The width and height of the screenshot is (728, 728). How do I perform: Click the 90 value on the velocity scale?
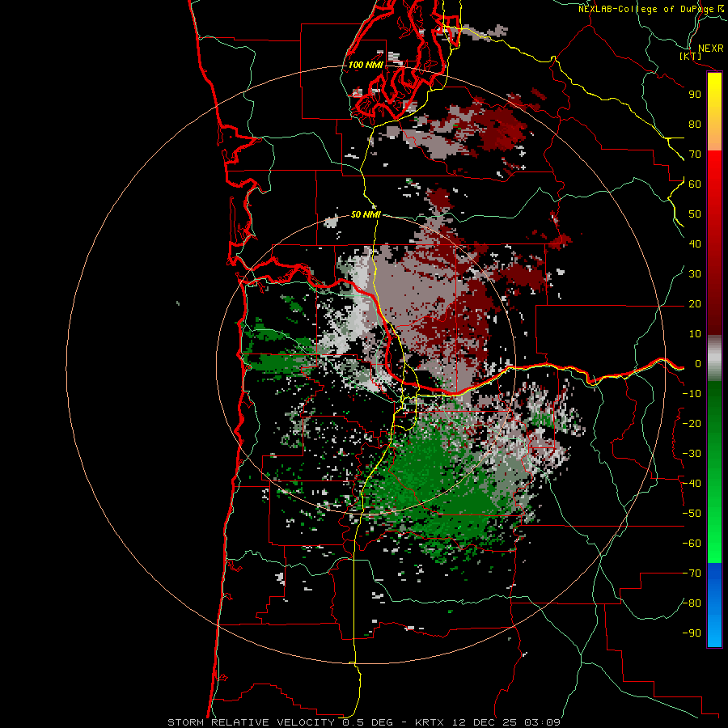(695, 95)
